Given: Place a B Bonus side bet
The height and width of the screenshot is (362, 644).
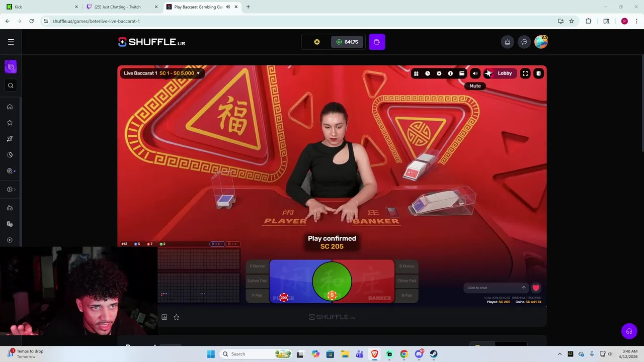Looking at the screenshot, I should point(407,266).
